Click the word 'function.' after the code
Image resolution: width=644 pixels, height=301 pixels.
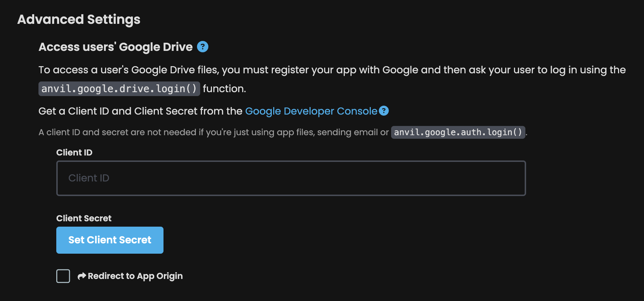[224, 89]
